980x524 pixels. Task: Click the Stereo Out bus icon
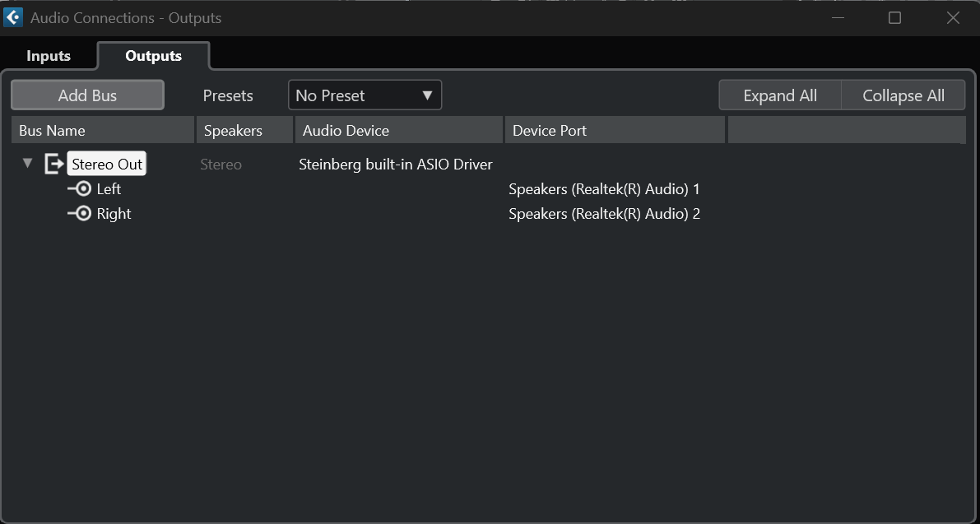(x=54, y=165)
